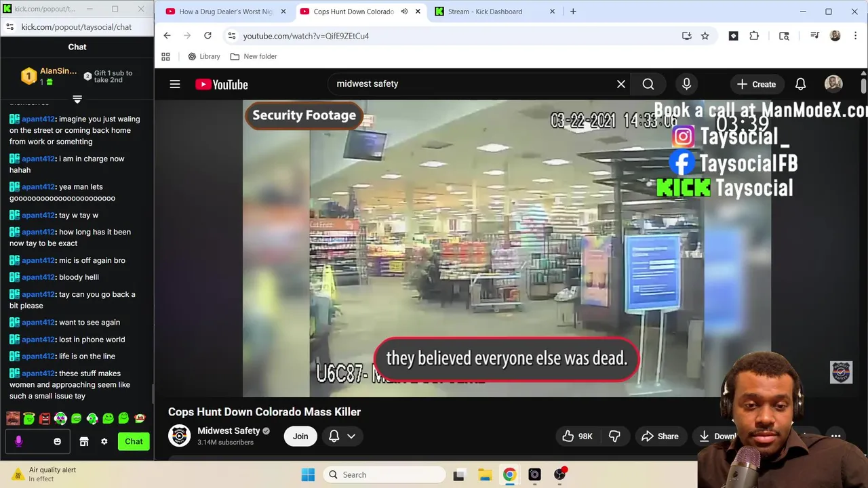868x488 pixels.
Task: Open site info icon in the Kick popout address bar
Action: 9,26
